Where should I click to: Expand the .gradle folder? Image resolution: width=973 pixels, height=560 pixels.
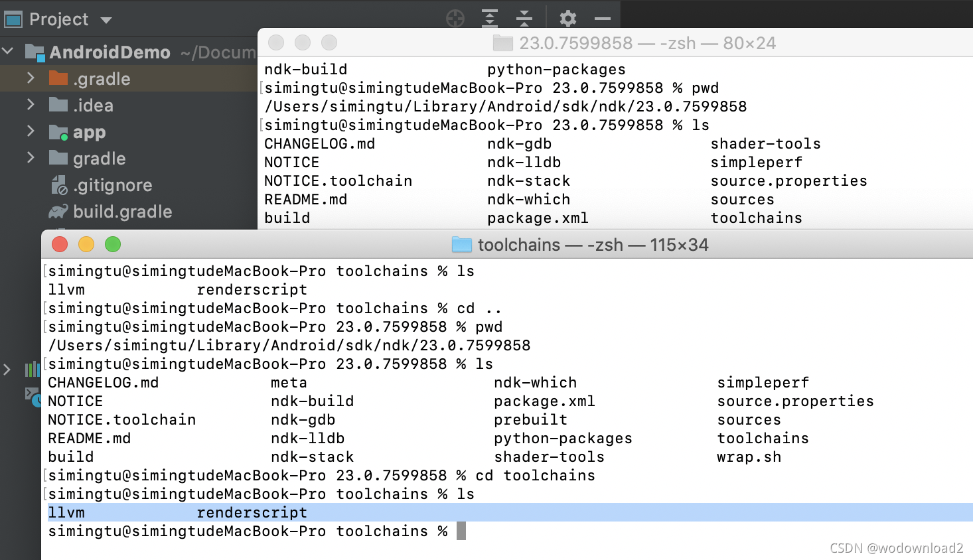point(31,78)
